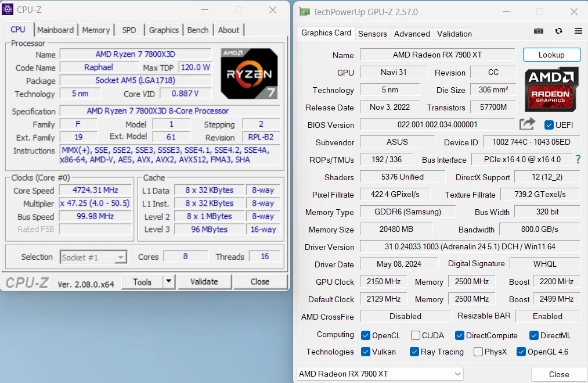This screenshot has height=383, width=588.
Task: Click the Ryzen 7 processor logo
Action: click(x=250, y=74)
